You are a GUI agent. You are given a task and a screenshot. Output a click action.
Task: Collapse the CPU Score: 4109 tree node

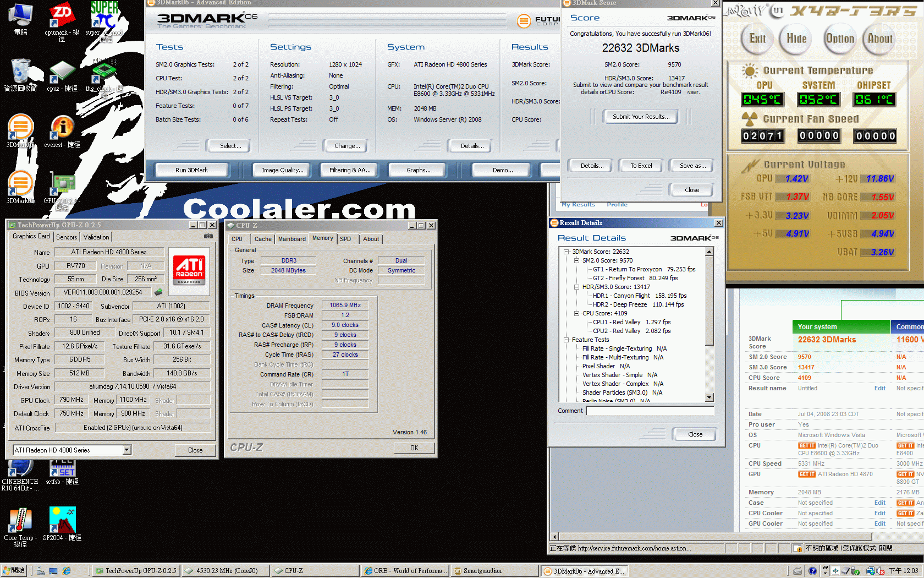coord(576,313)
